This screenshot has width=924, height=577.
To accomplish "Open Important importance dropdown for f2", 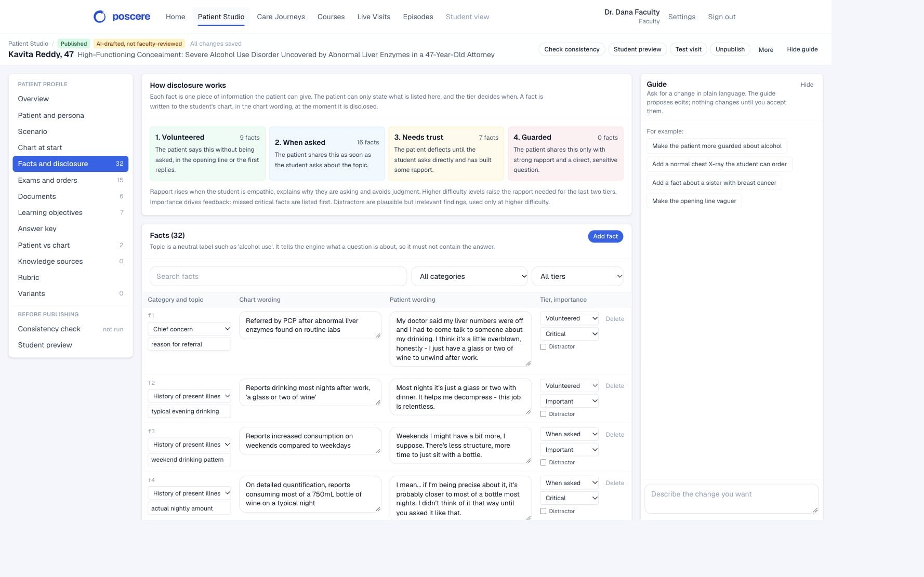I will tap(569, 401).
